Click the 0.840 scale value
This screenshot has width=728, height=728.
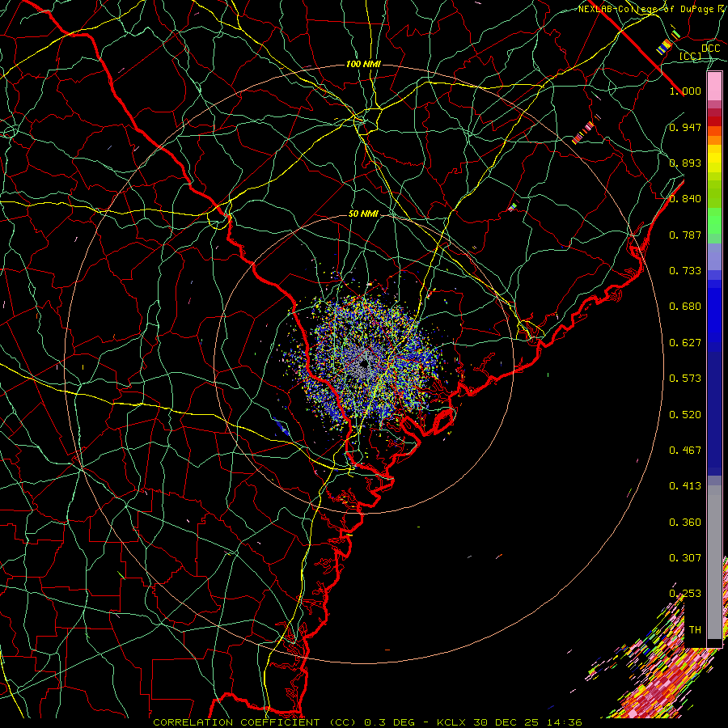pyautogui.click(x=685, y=199)
